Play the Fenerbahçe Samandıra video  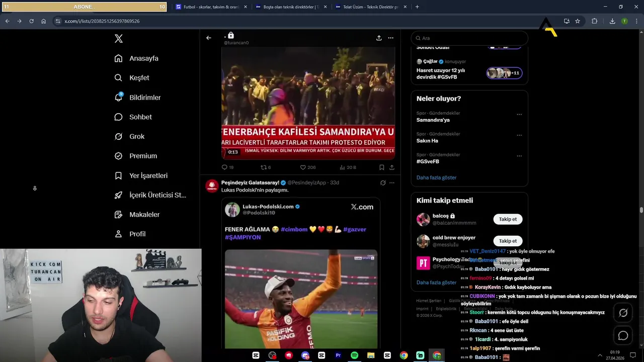(308, 103)
